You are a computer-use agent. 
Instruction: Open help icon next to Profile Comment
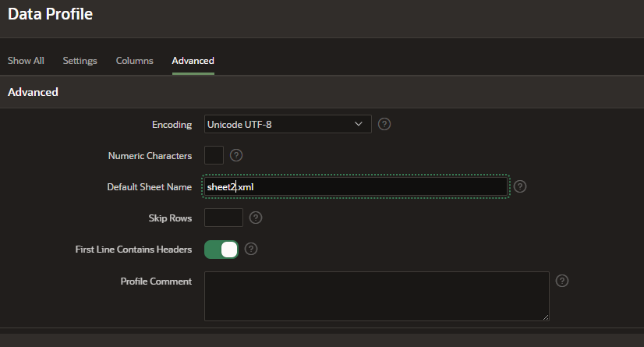tap(562, 281)
